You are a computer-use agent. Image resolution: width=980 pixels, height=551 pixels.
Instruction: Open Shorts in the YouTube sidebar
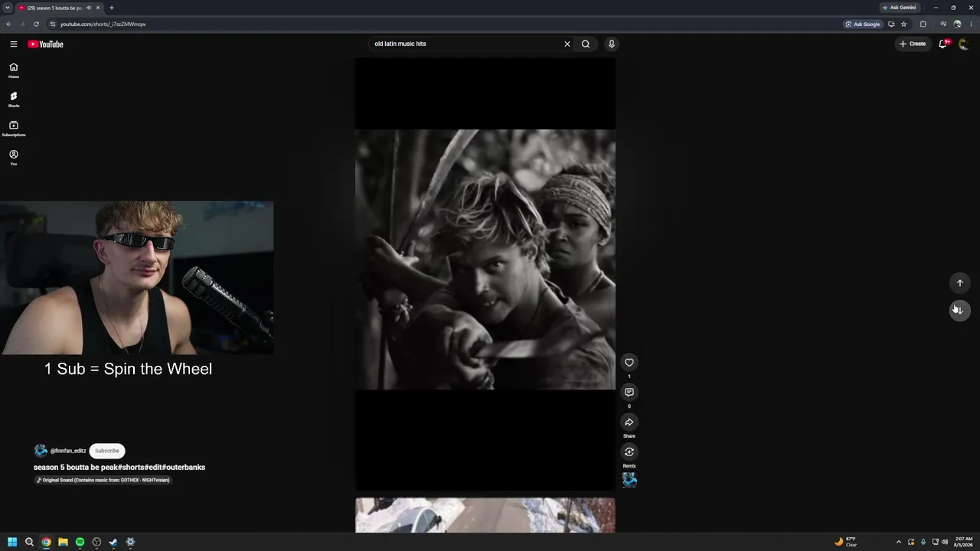click(14, 99)
